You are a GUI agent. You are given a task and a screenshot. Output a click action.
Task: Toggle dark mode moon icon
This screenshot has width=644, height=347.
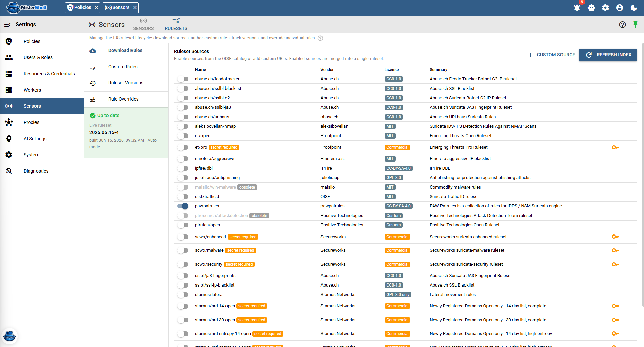[x=634, y=8]
